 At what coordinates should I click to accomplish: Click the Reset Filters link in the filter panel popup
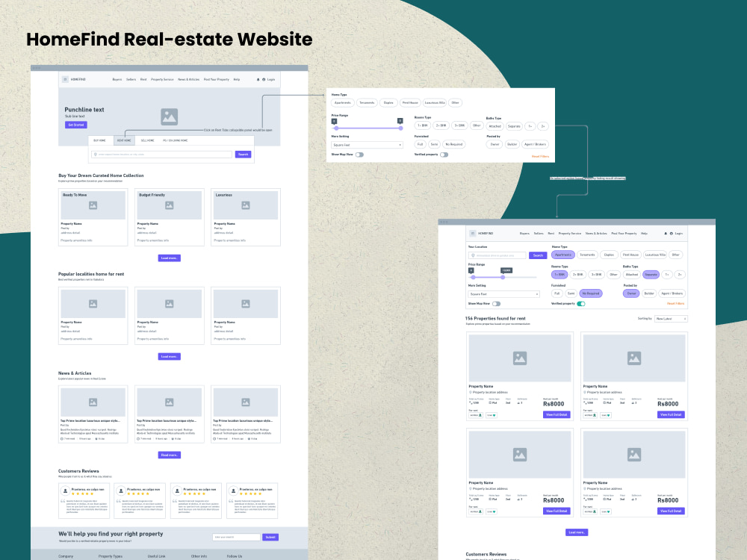click(x=540, y=157)
